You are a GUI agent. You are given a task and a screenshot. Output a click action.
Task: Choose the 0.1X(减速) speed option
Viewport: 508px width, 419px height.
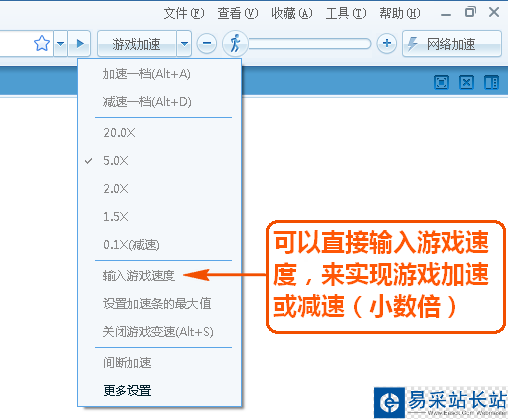click(x=160, y=245)
